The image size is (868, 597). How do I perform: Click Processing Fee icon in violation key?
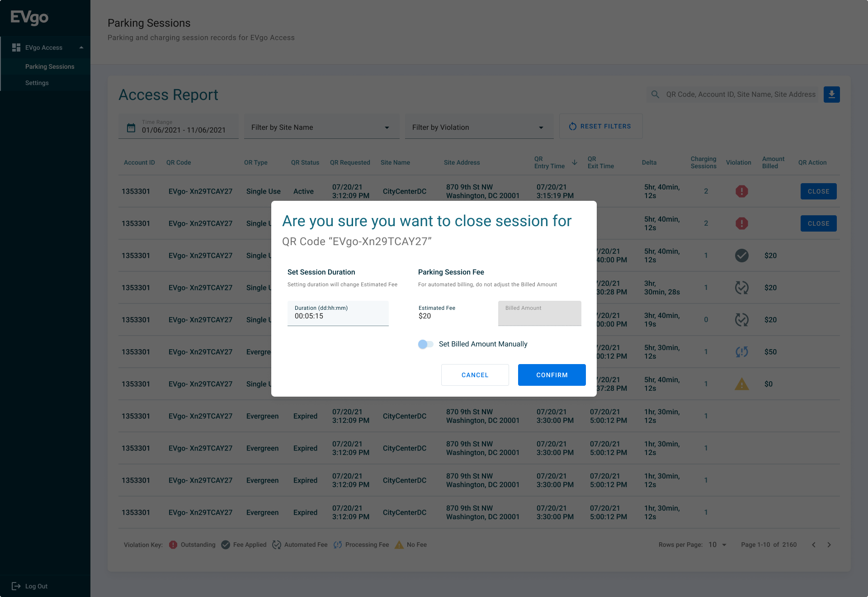click(338, 545)
